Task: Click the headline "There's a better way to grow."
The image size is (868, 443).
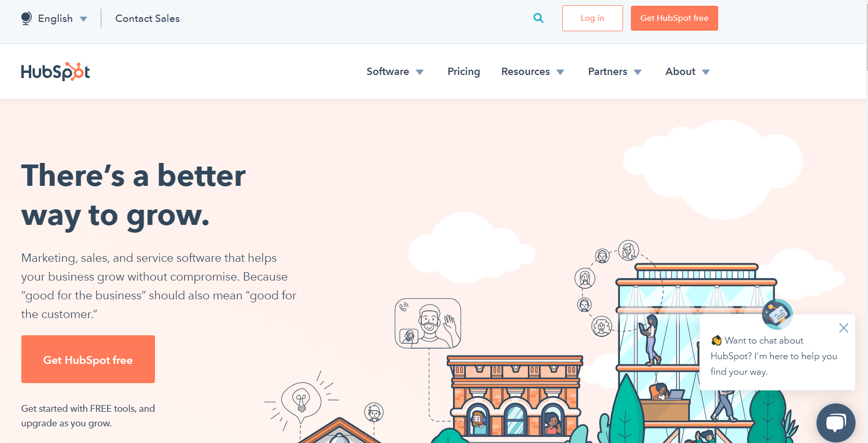Action: point(133,195)
